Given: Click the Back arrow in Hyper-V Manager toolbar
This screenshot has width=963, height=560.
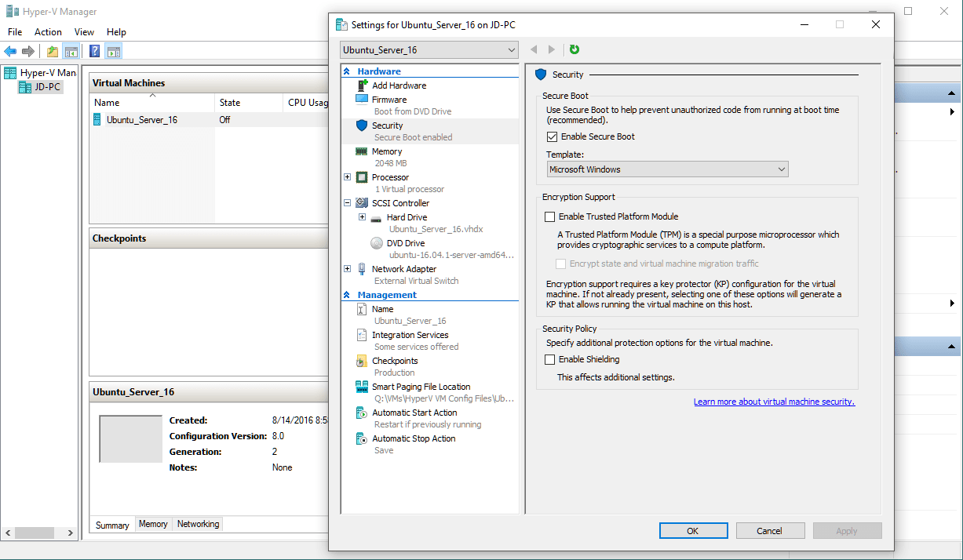Looking at the screenshot, I should pyautogui.click(x=10, y=52).
